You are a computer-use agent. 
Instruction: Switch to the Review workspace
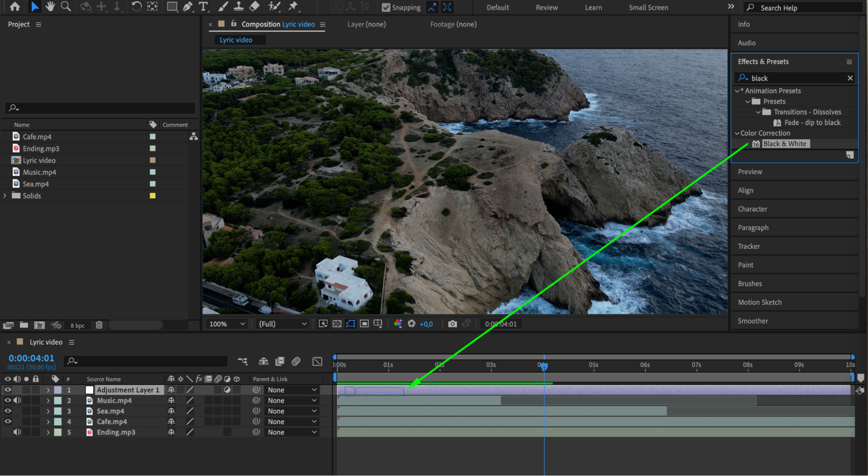click(547, 7)
